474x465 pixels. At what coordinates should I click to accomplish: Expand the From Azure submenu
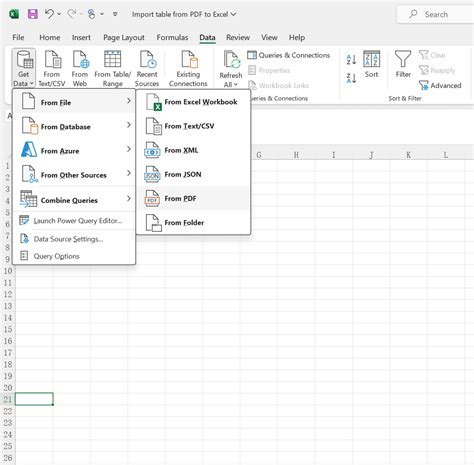coord(74,150)
